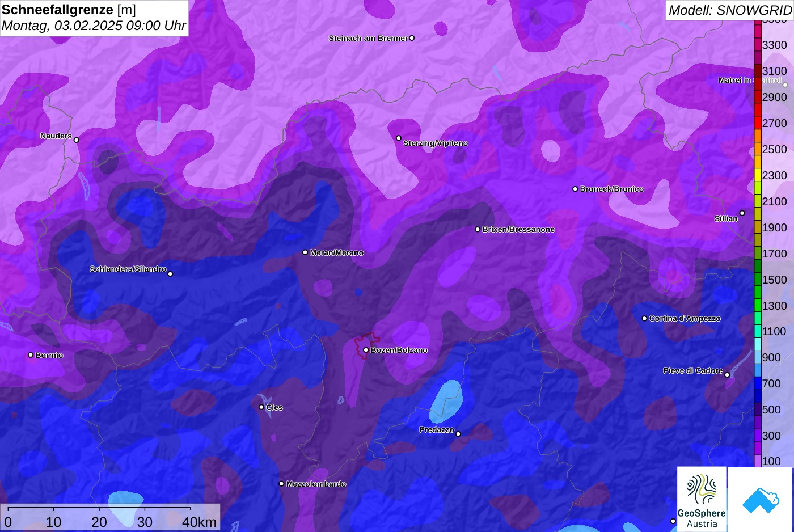Pick the yellow legend swatch beside 2300
Viewport: 794px width, 532px height.
click(x=757, y=175)
